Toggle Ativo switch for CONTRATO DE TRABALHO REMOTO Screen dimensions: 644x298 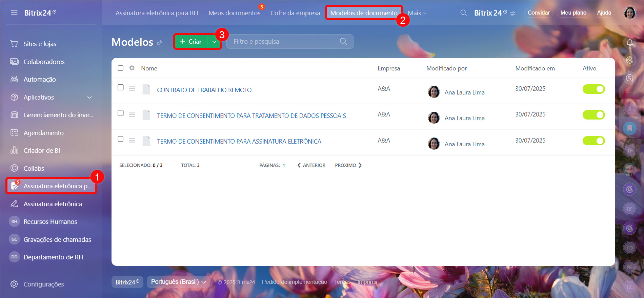[593, 89]
